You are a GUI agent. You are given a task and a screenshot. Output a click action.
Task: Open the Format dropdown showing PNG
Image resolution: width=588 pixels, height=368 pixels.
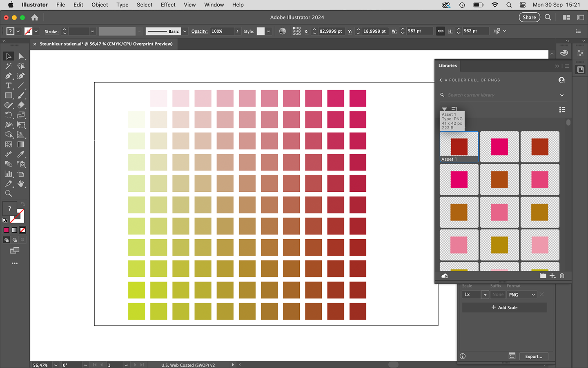pos(521,294)
